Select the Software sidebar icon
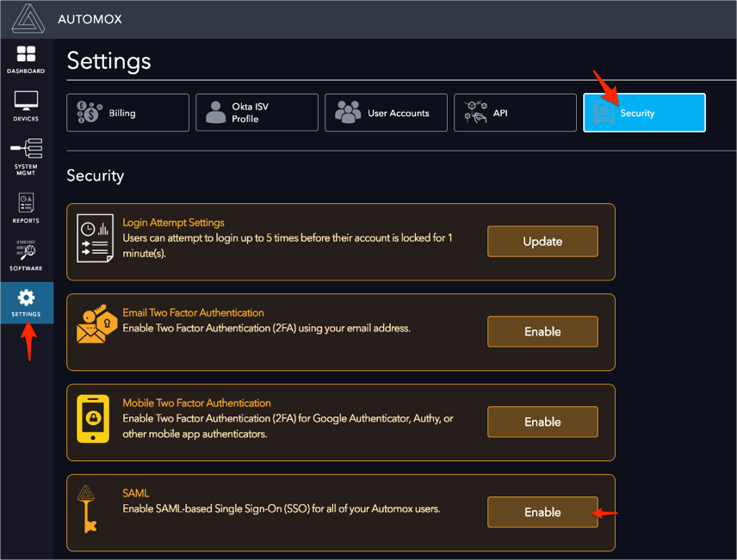Viewport: 737px width, 560px height. point(26,255)
